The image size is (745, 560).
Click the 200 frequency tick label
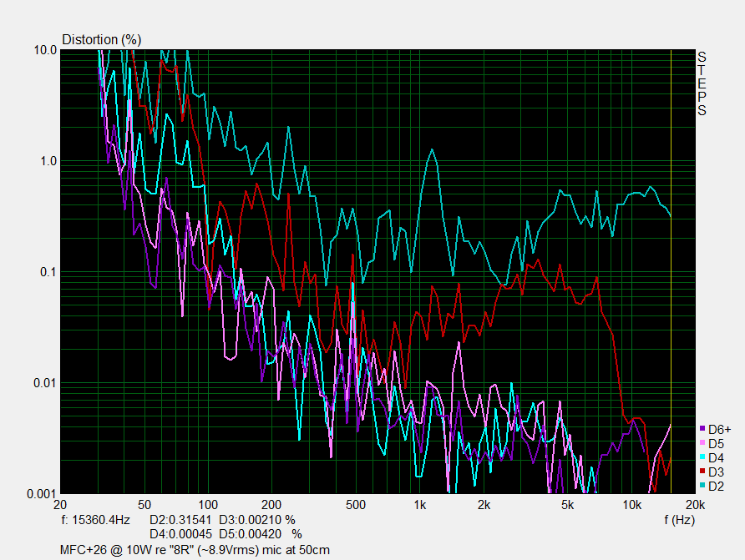coord(271,505)
